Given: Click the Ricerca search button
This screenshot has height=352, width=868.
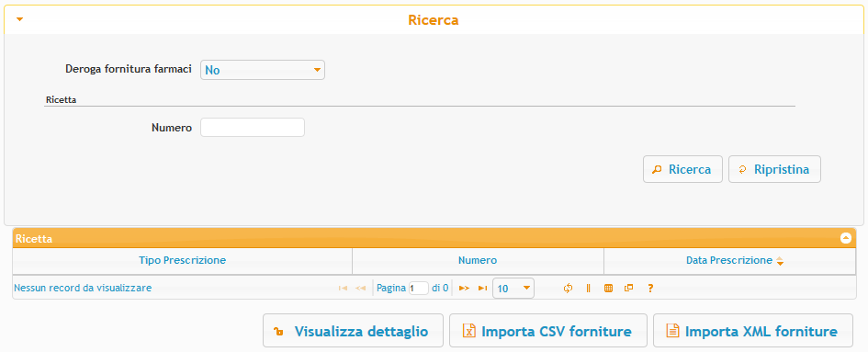Looking at the screenshot, I should 682,169.
